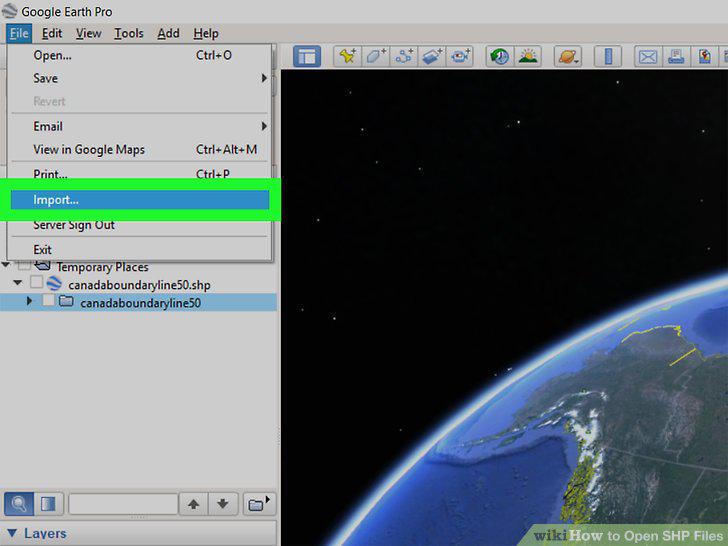Viewport: 728px width, 546px height.
Task: Open the File menu
Action: tap(19, 33)
